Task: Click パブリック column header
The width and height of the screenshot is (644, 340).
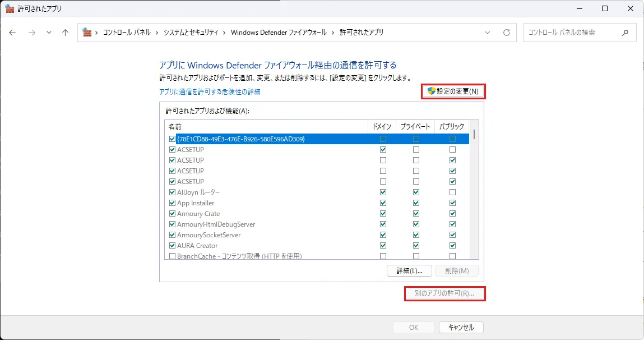Action: click(451, 127)
